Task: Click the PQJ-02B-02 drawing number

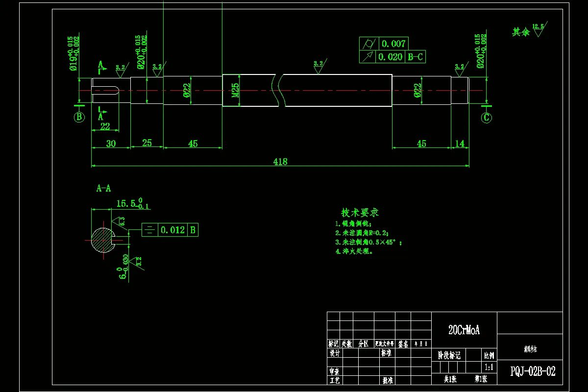Action: coord(533,371)
